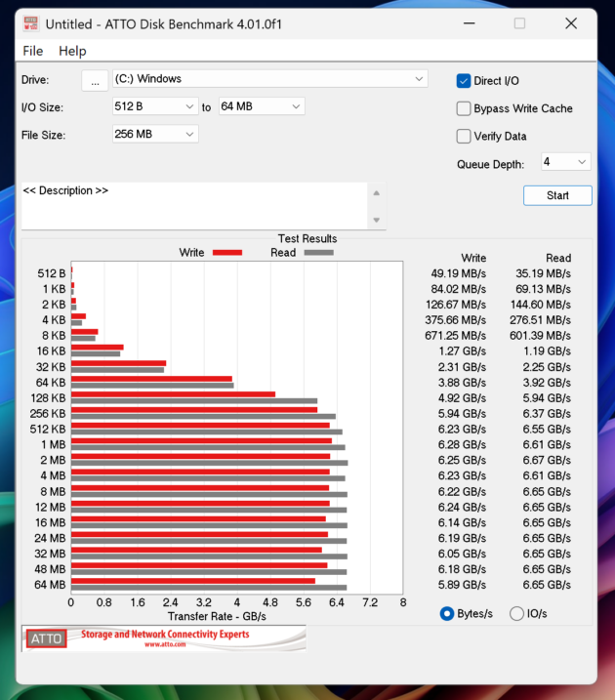Click the gray Read legend swatch
This screenshot has width=615, height=700.
coord(318,253)
